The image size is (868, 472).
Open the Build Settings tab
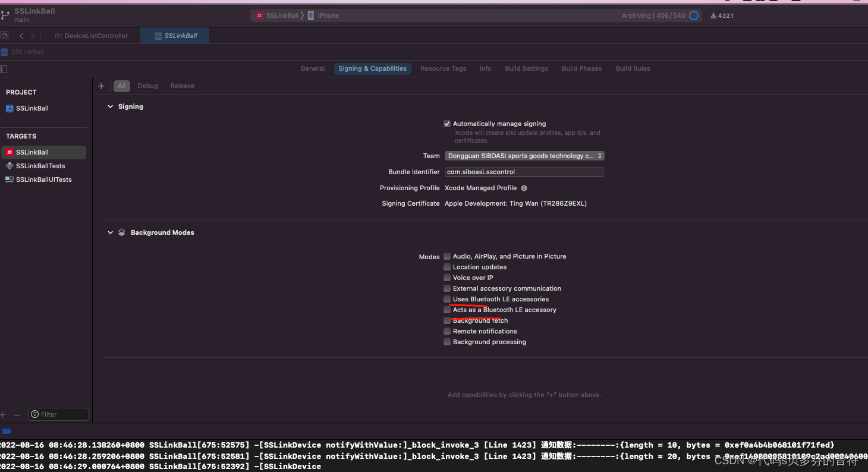[527, 68]
